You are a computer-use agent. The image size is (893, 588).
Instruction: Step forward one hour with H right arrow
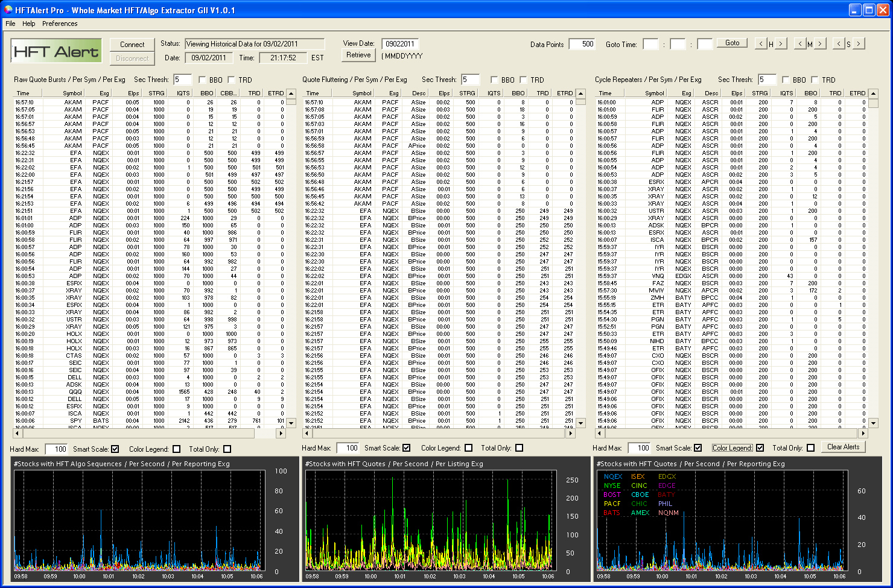[781, 43]
